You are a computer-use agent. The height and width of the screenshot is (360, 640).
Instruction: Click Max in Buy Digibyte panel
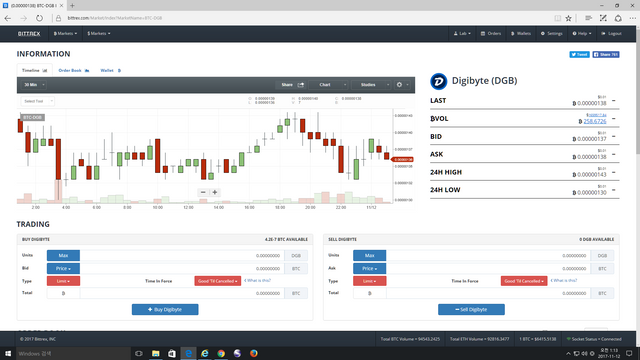[x=63, y=256]
